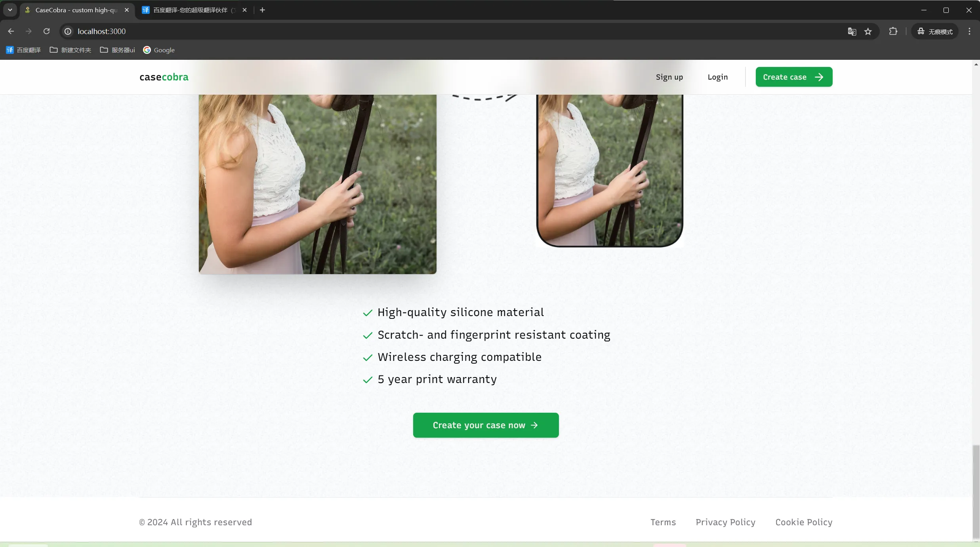
Task: Reload the localhost page
Action: 46,31
